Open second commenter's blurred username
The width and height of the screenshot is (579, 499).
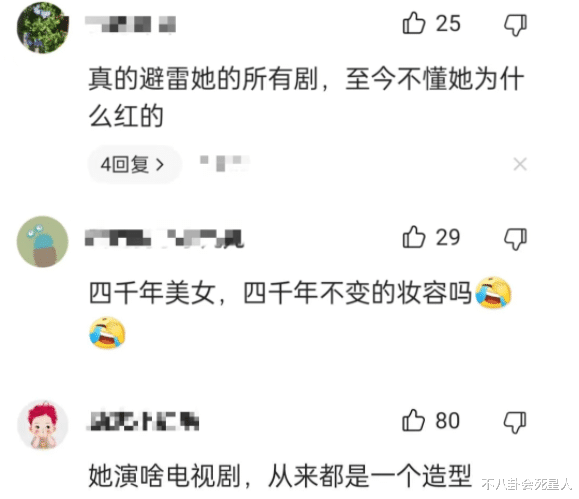164,238
